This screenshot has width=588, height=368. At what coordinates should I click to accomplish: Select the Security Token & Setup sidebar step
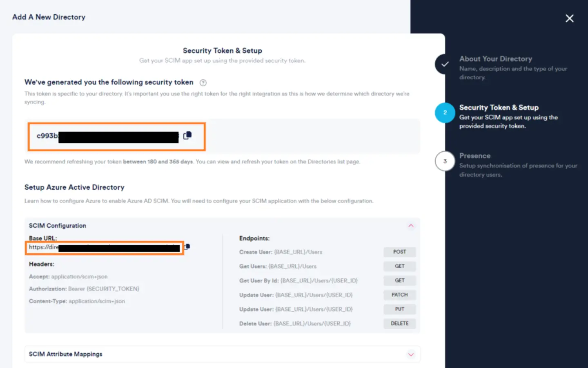pyautogui.click(x=499, y=107)
